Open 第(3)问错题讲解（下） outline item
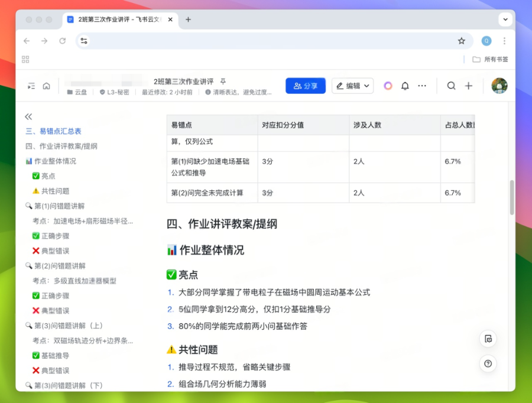This screenshot has height=403, width=532. pos(64,385)
